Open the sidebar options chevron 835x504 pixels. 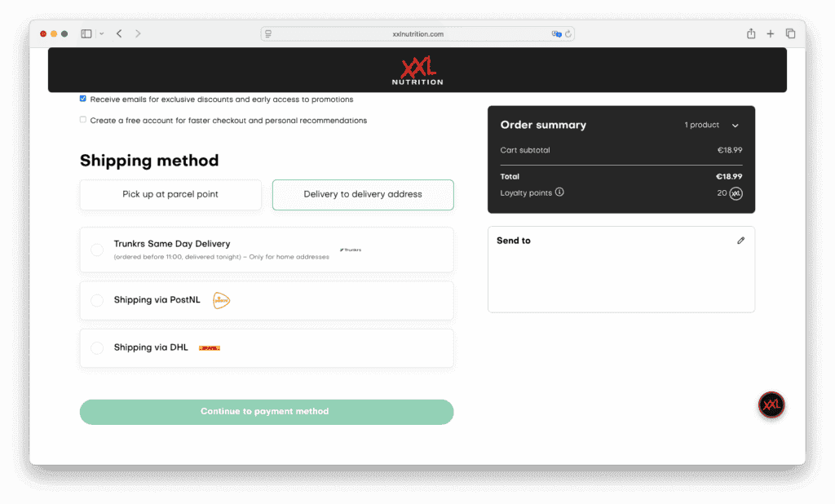click(x=102, y=33)
